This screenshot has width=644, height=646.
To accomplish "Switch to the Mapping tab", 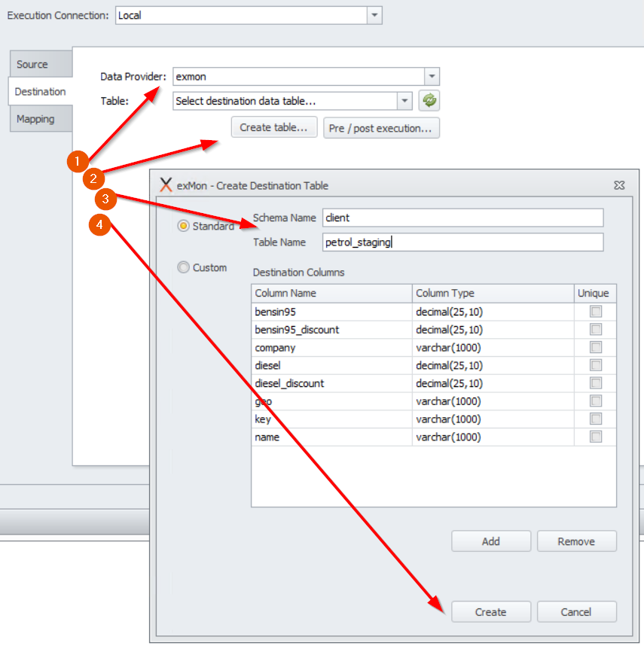I will tap(41, 119).
